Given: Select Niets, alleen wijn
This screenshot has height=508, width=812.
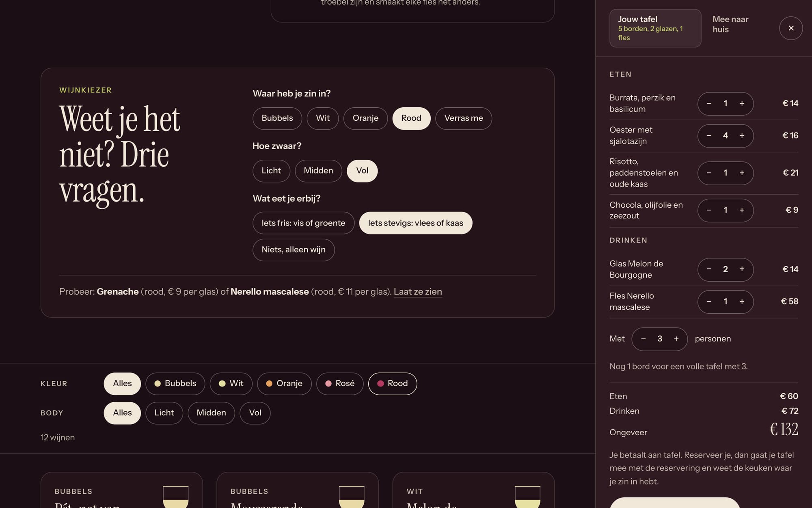Looking at the screenshot, I should pos(294,250).
